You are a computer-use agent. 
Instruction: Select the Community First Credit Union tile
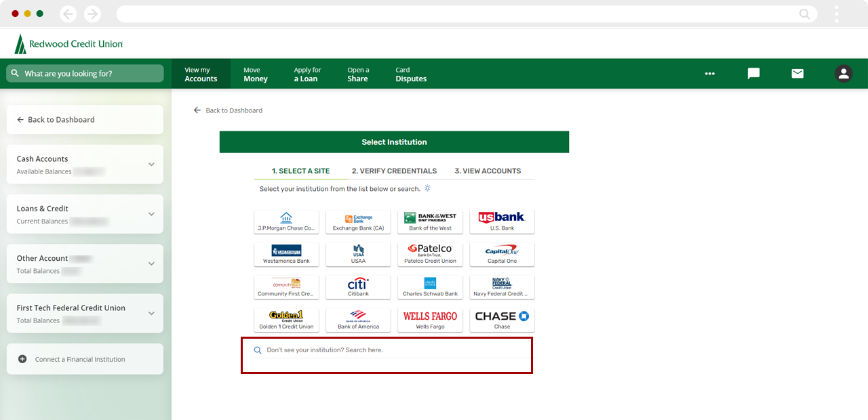click(x=286, y=287)
